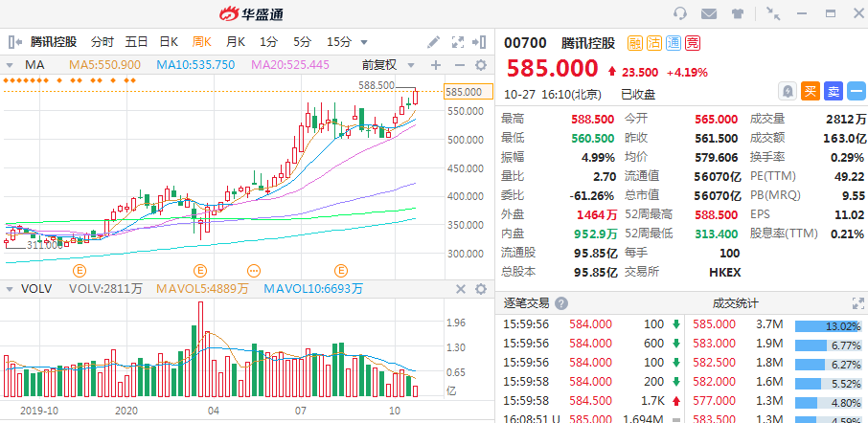
Task: Click the 华盛通 logo in title bar
Action: point(251,13)
